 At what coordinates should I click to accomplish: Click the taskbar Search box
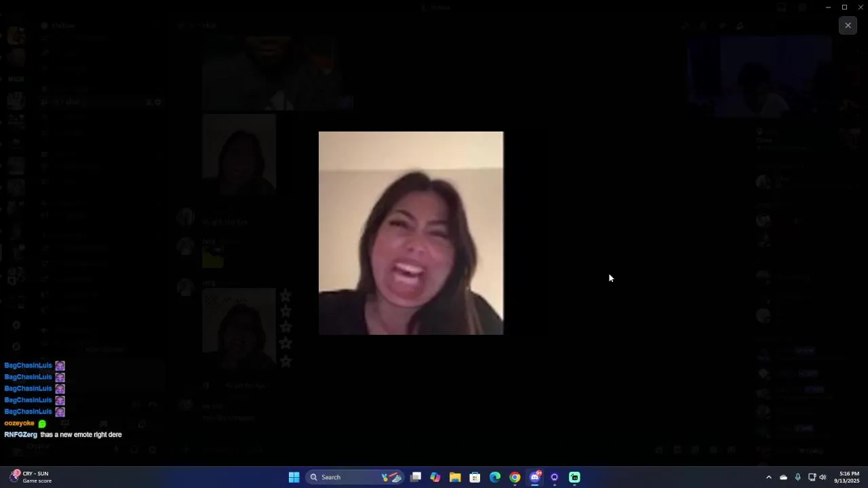(355, 477)
